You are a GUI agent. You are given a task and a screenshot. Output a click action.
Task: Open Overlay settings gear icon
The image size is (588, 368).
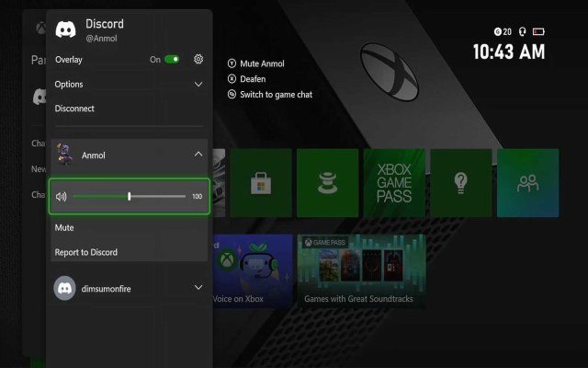click(198, 59)
